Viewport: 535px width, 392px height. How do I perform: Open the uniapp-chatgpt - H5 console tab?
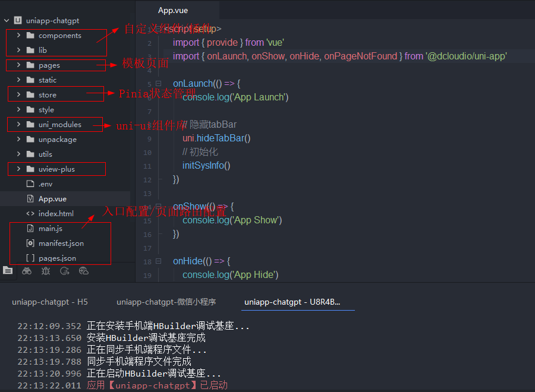coord(50,302)
